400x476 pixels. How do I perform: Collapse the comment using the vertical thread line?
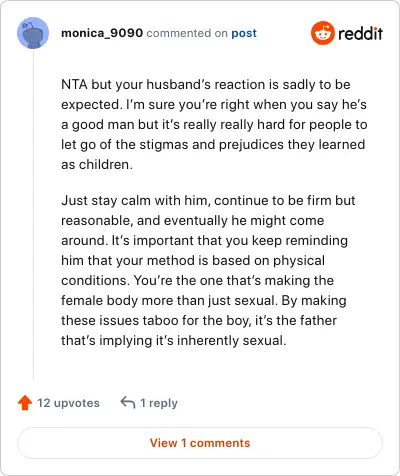pyautogui.click(x=33, y=214)
